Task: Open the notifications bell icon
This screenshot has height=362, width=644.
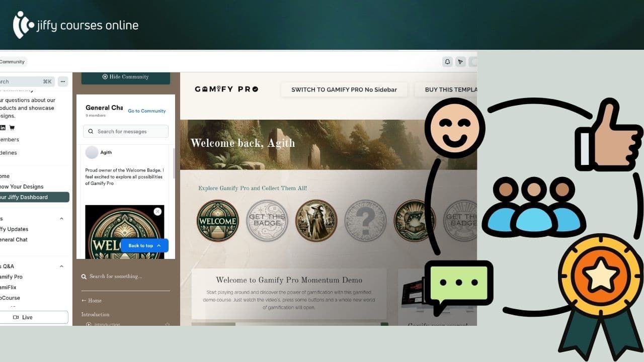Action: tap(447, 62)
